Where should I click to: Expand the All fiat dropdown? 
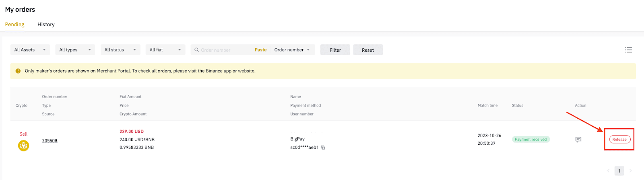(x=165, y=50)
